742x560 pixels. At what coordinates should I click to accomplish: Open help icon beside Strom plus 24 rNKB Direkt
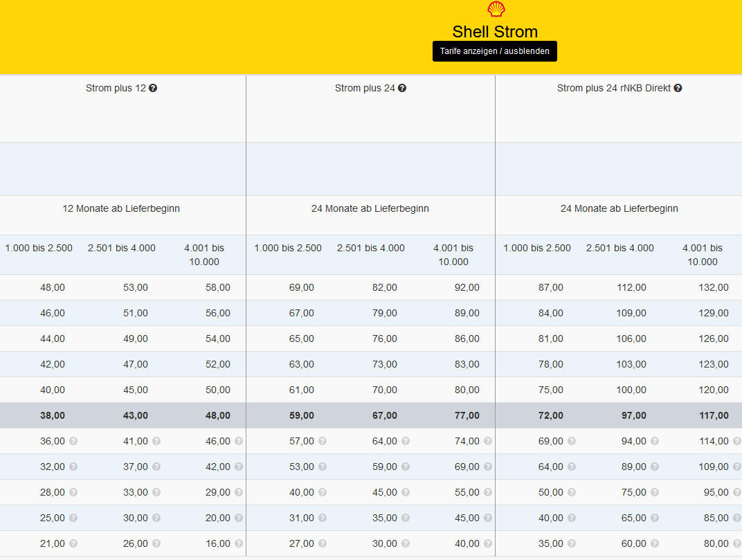pyautogui.click(x=678, y=89)
